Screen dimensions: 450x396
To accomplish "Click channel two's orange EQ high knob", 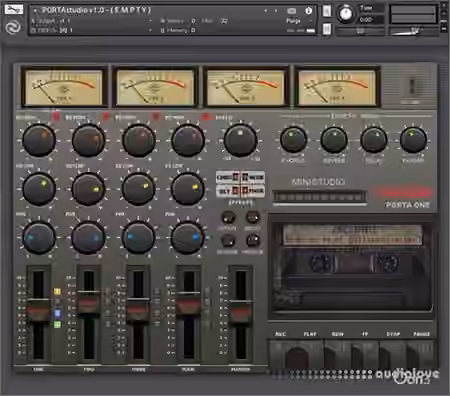I will click(x=88, y=140).
